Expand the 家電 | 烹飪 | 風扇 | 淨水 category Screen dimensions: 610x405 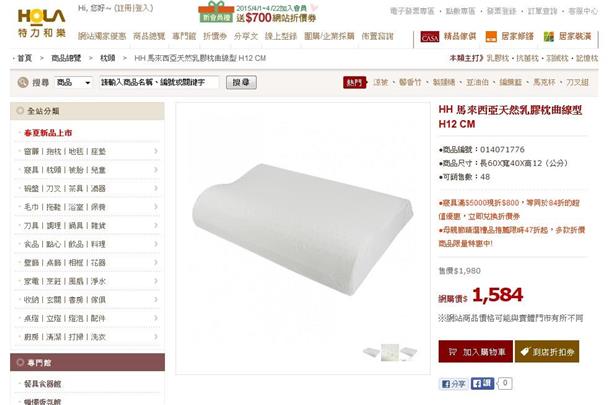[x=89, y=281]
